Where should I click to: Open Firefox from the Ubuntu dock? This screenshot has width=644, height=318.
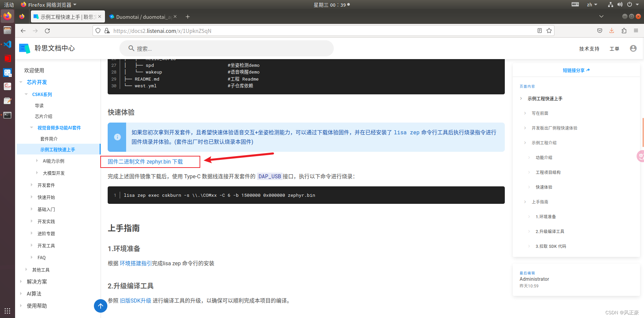(7, 16)
